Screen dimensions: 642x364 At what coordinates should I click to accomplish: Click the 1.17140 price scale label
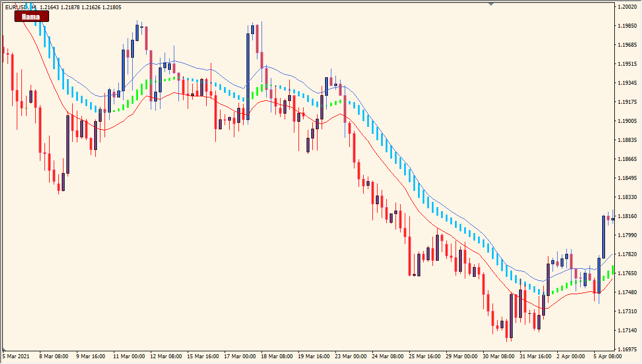627,330
